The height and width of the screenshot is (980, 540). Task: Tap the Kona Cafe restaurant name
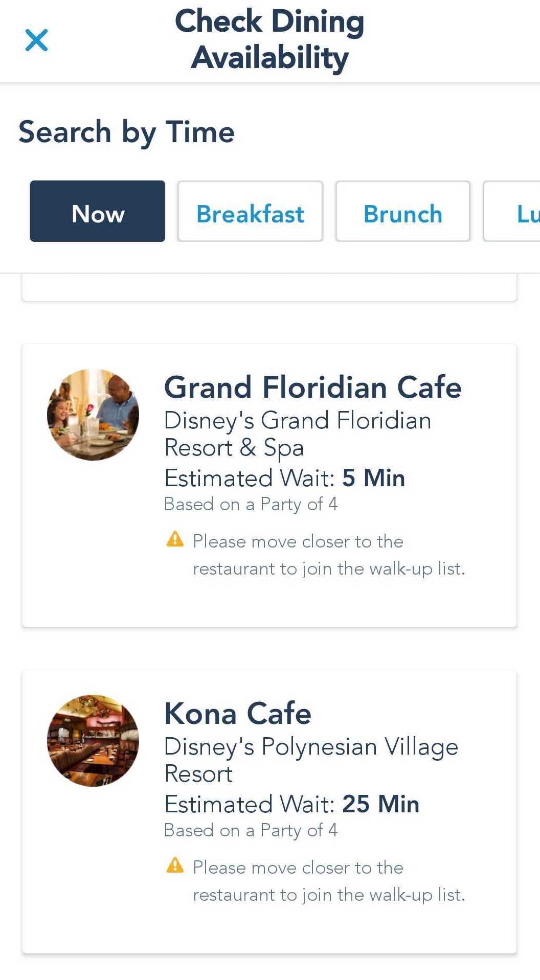click(237, 713)
